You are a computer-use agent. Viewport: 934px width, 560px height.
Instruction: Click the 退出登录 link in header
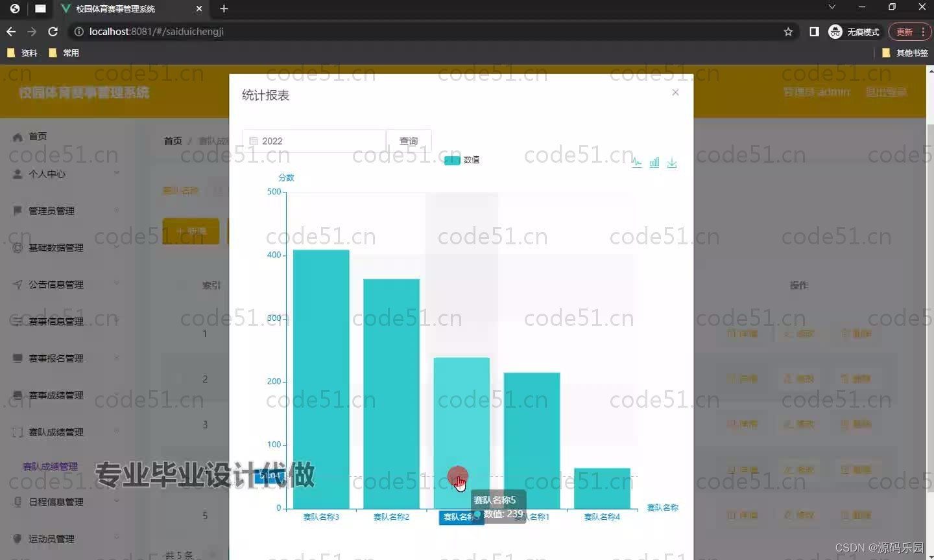[886, 92]
